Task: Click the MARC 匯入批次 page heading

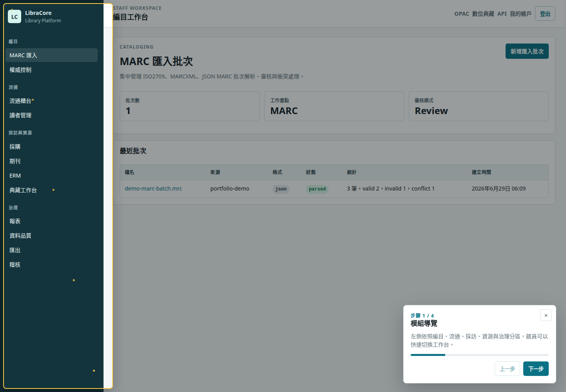Action: [156, 62]
